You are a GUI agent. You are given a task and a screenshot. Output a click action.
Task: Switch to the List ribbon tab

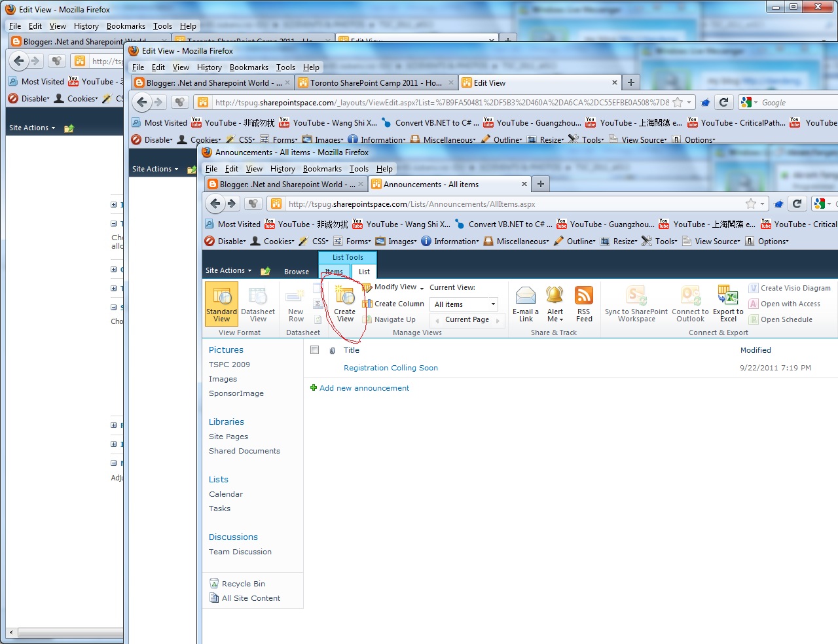point(364,271)
